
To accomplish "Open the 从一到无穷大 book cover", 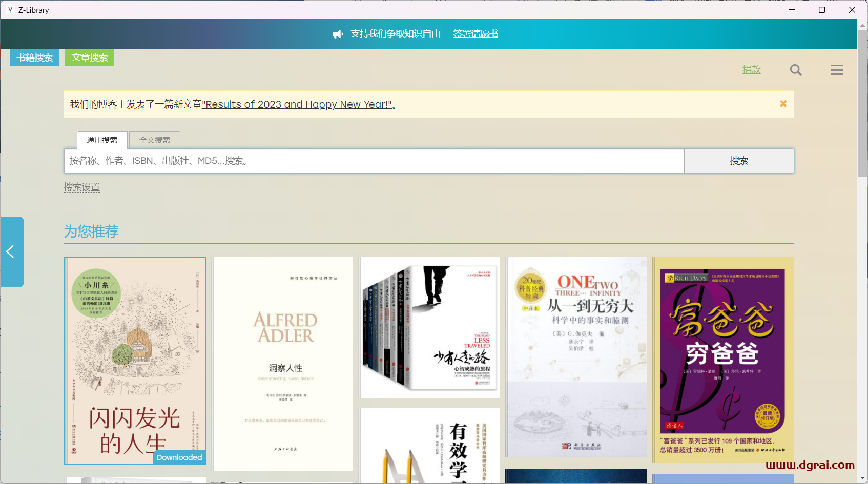I will click(x=576, y=357).
